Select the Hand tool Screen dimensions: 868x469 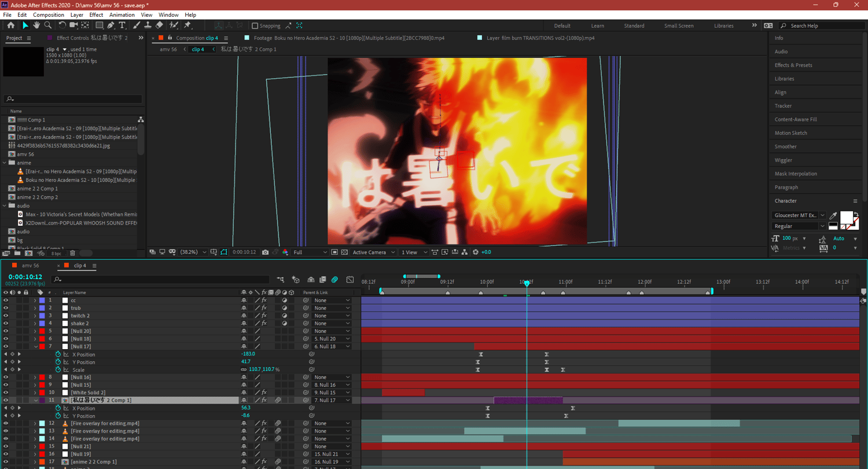36,25
